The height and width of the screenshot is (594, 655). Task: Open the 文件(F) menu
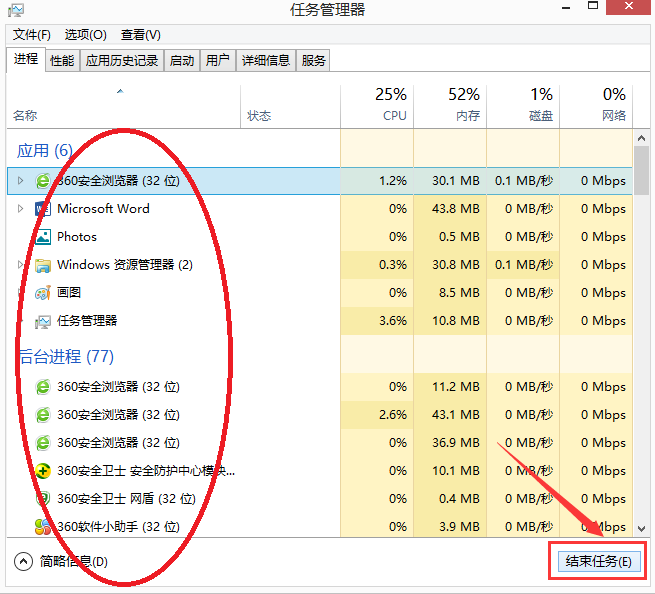(32, 35)
